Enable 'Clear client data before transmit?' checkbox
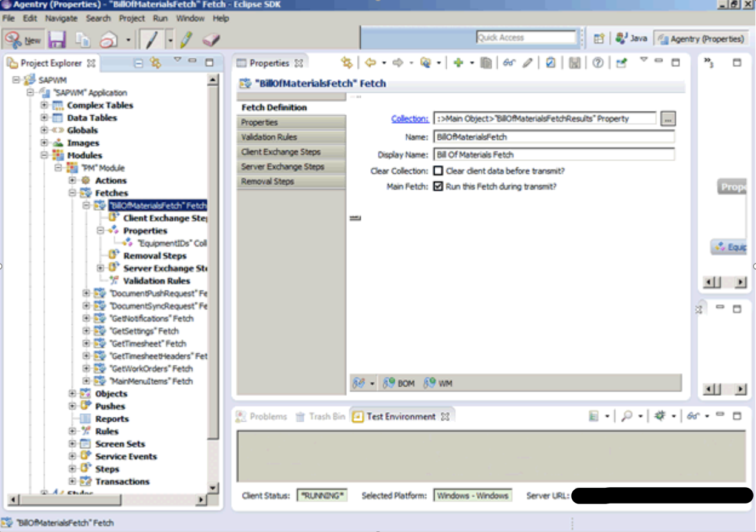Viewport: 756px width, 532px height. point(438,171)
